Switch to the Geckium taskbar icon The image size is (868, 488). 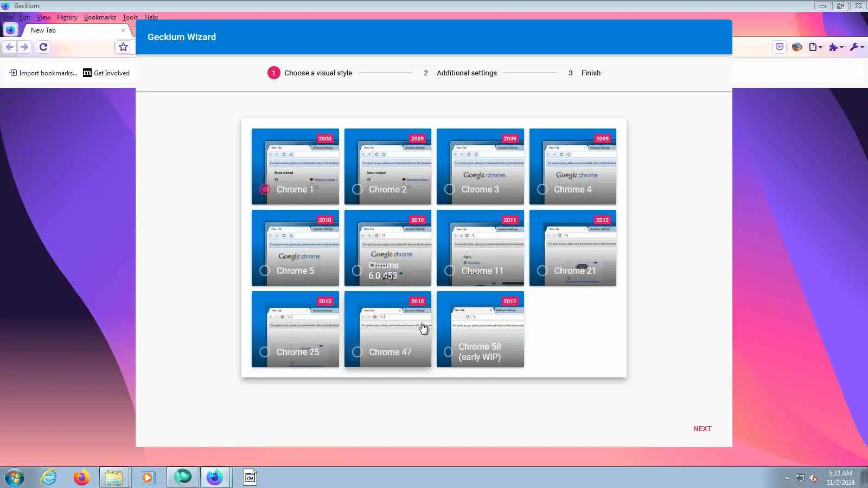(x=215, y=478)
